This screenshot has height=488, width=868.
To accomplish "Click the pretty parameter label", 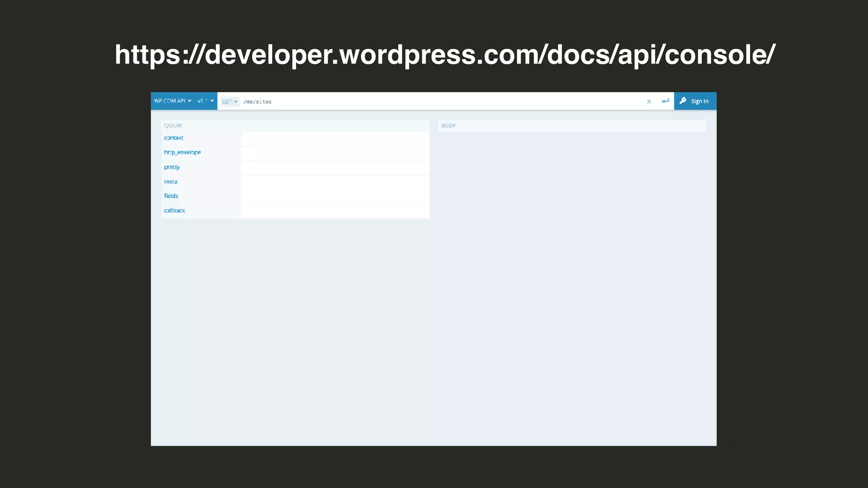I will (x=172, y=167).
